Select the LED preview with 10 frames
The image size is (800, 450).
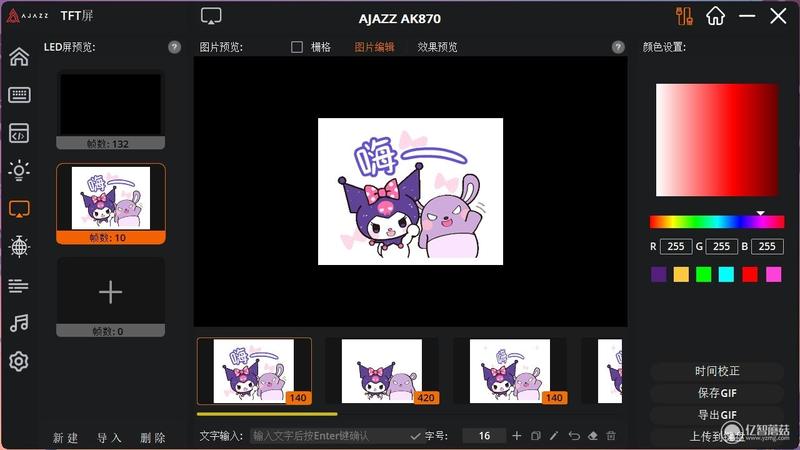(x=111, y=204)
